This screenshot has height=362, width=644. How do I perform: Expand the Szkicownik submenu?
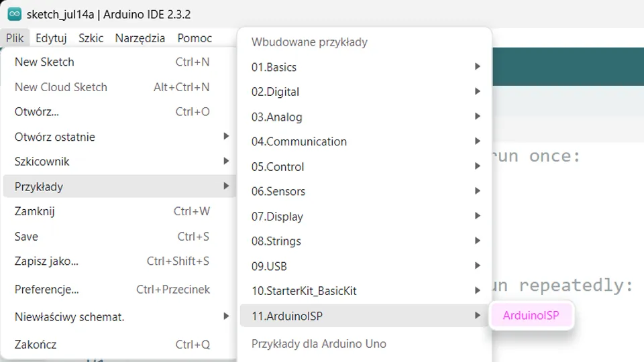42,162
